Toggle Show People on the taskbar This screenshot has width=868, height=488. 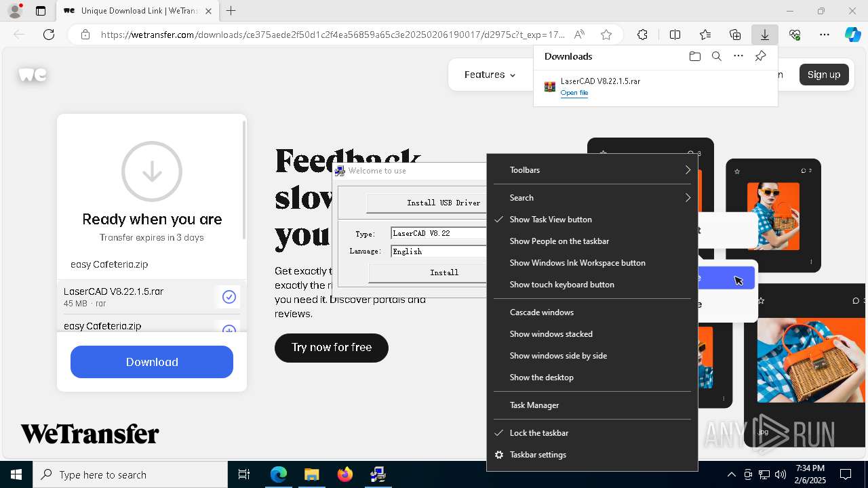(x=592, y=241)
